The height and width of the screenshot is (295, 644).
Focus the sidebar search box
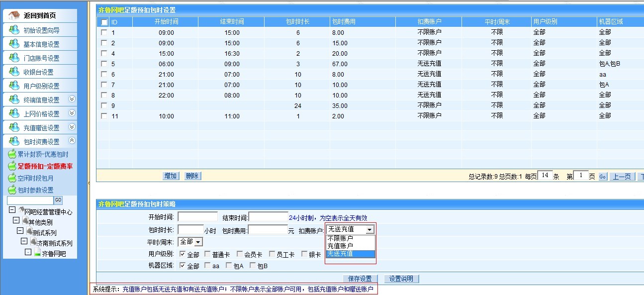pyautogui.click(x=30, y=200)
